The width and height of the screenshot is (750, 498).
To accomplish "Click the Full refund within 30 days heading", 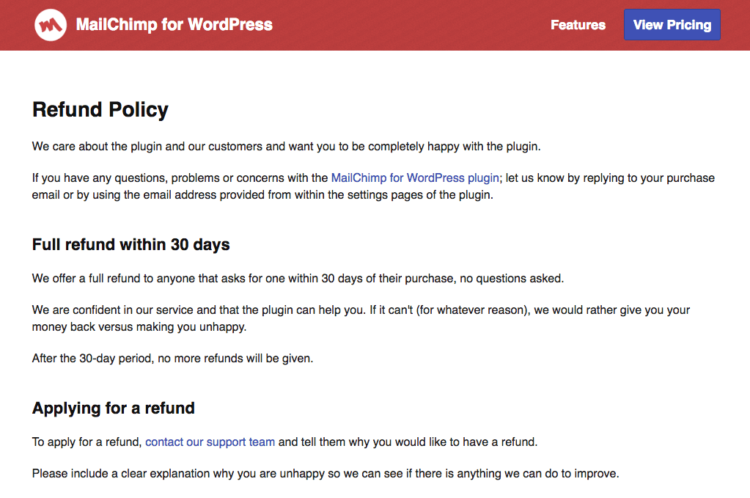I will point(131,244).
